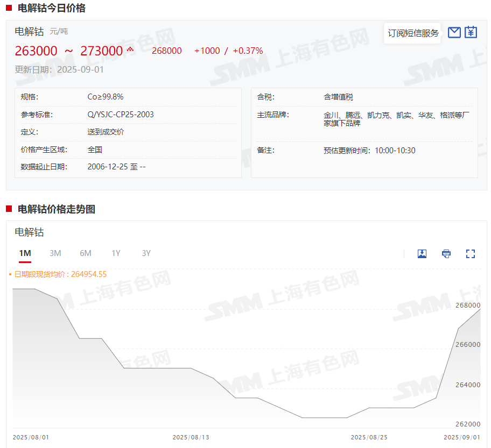Click the 263000 ~ 273000 price range
Viewport: 491px width, 448px height.
pos(69,51)
